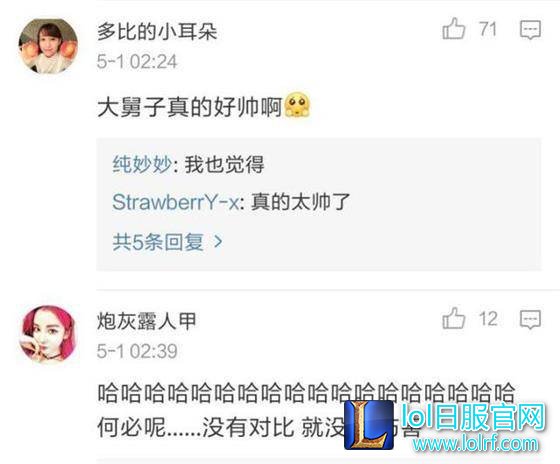Screen dimensions: 560x464
Task: Select the reply text 真的太帅了
Action: tap(300, 202)
